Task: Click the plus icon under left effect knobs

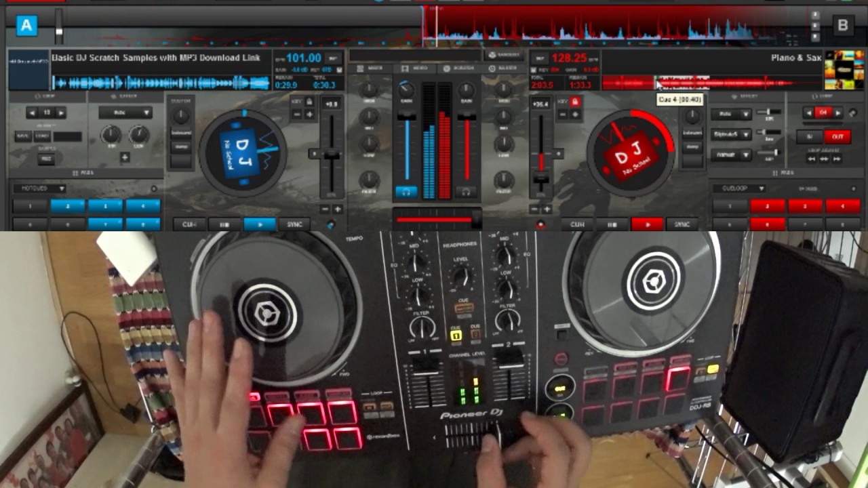Action: click(x=125, y=157)
